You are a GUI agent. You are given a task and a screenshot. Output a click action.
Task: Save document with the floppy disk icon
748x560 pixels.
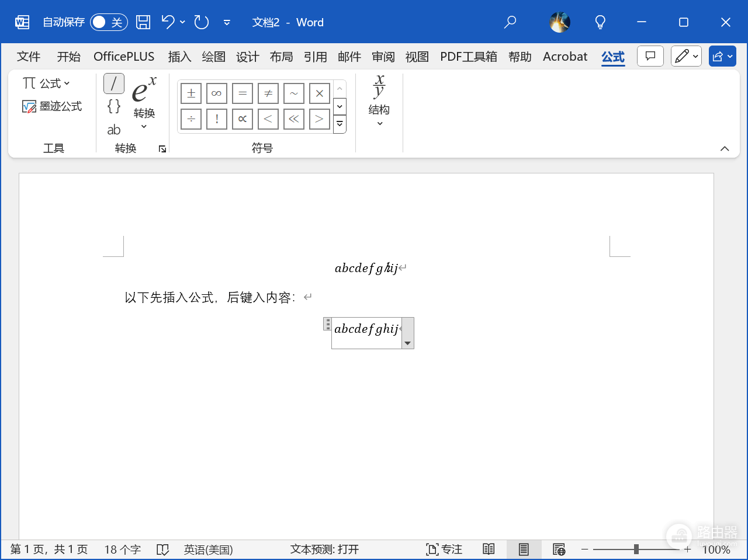coord(143,22)
